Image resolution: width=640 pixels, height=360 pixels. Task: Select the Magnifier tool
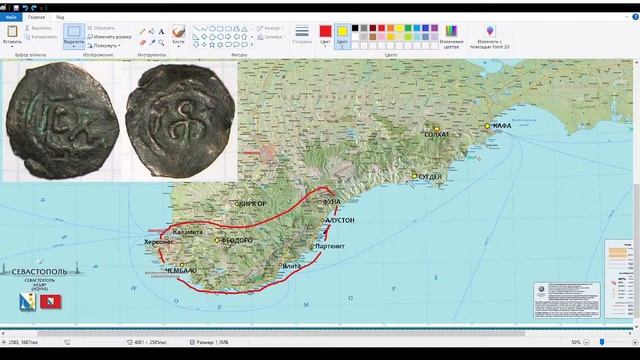pyautogui.click(x=162, y=42)
